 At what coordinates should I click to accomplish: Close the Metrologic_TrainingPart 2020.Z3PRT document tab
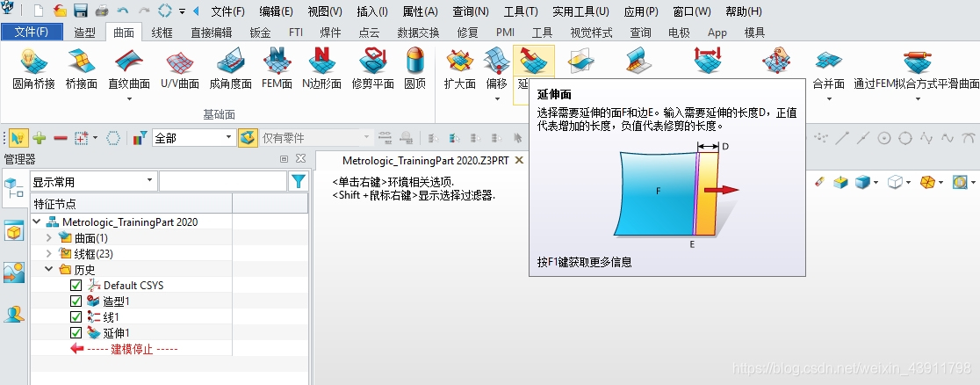(x=518, y=160)
